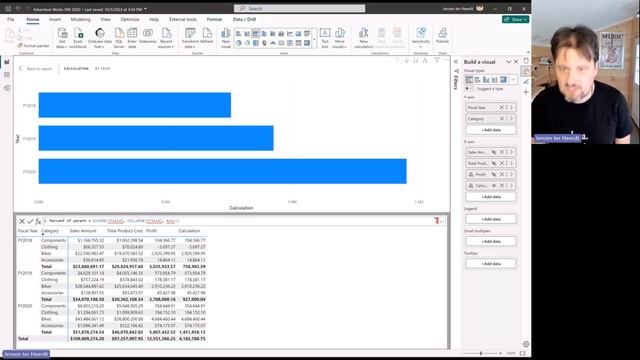Toggle visibility of Profit field
Viewport: 640px width, 360px height.
pyautogui.click(x=494, y=174)
